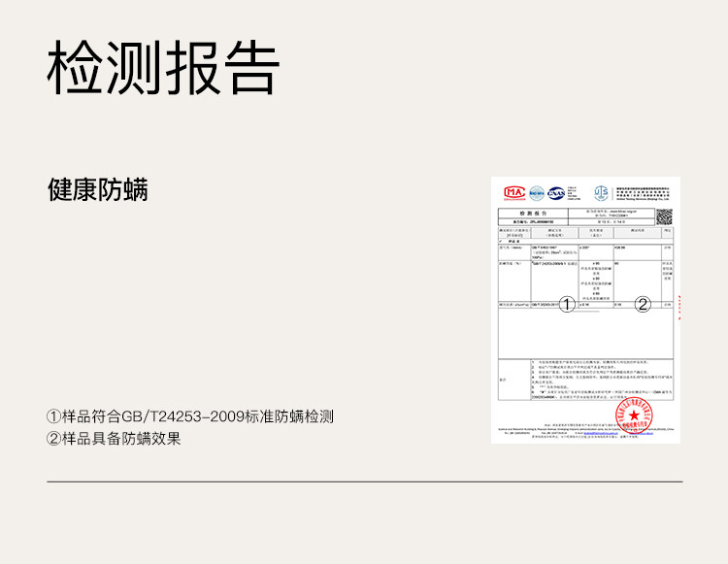This screenshot has width=728, height=564.
Task: Click the horizontal divider line at the bottom
Action: (364, 481)
